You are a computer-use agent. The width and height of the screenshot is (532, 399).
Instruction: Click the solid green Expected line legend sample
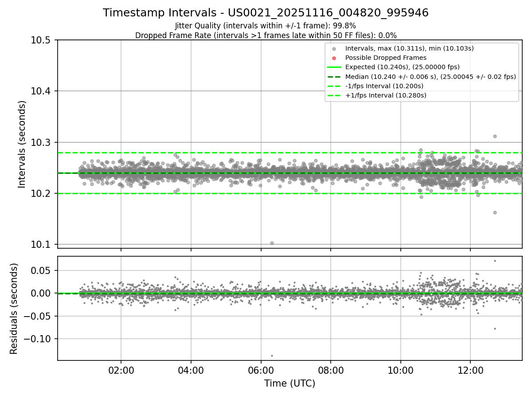coord(334,67)
